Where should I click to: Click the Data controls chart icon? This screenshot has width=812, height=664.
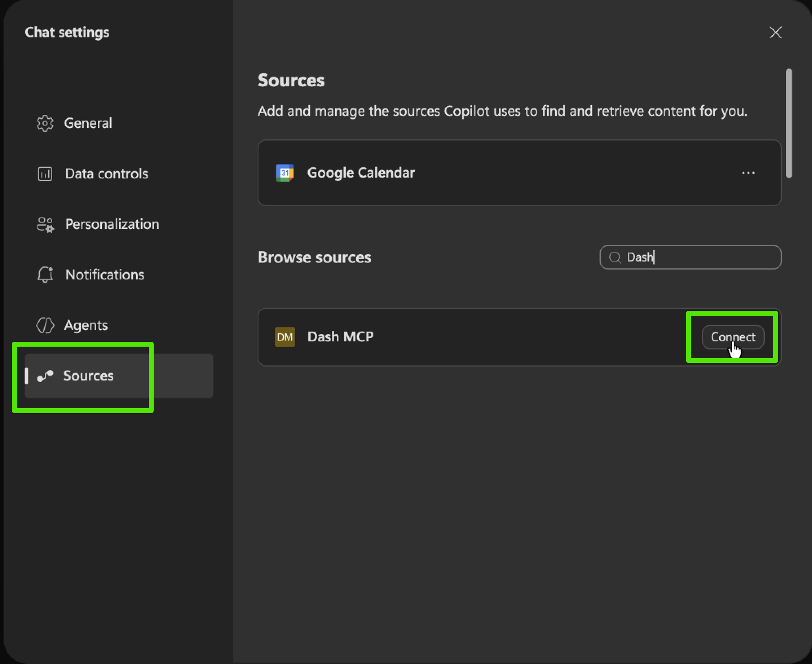pos(45,174)
